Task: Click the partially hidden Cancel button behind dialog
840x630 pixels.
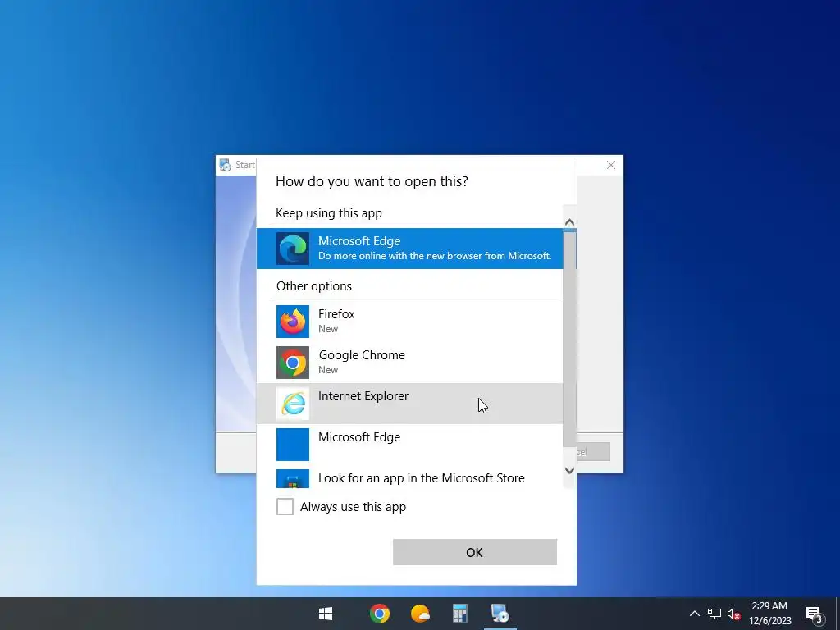Action: (594, 452)
